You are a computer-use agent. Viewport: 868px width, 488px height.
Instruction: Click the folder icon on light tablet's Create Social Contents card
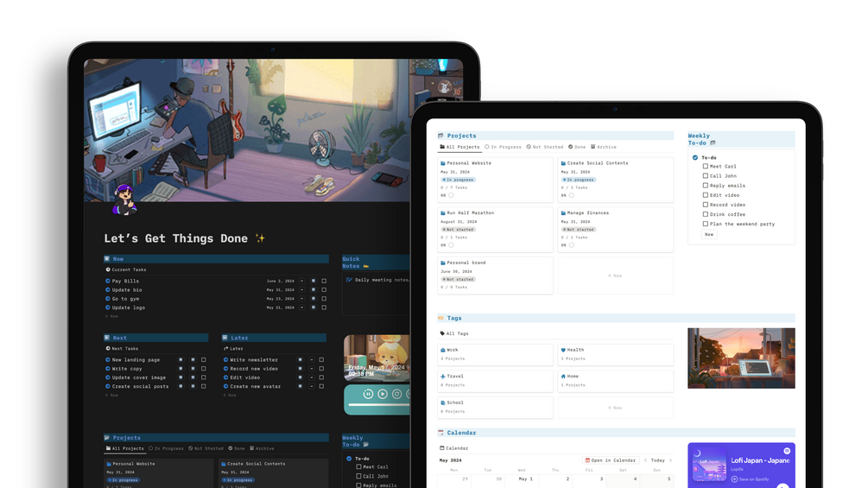click(x=563, y=163)
